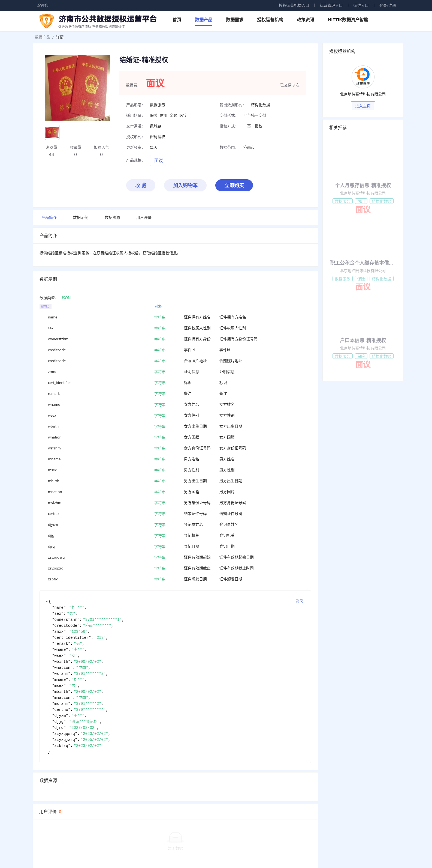Select the wbirth field row

tap(175, 426)
